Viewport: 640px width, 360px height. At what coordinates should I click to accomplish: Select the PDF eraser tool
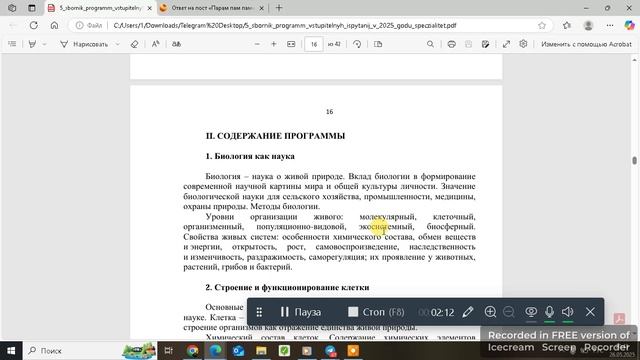[x=134, y=44]
